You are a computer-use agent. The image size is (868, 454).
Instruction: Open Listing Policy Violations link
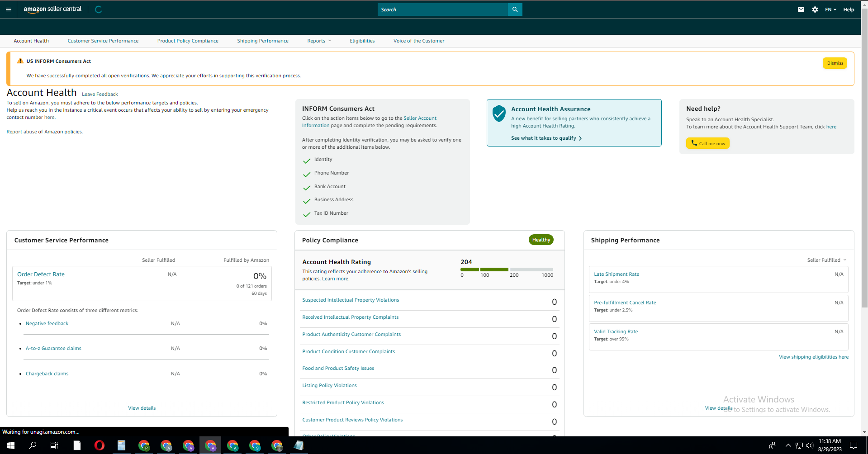pos(329,385)
